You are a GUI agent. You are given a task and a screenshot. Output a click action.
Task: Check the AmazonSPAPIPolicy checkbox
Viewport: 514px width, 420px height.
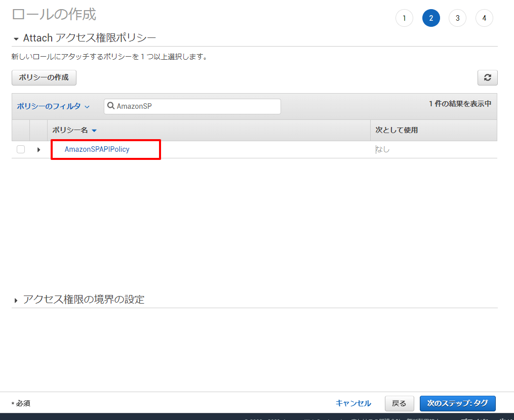click(21, 149)
